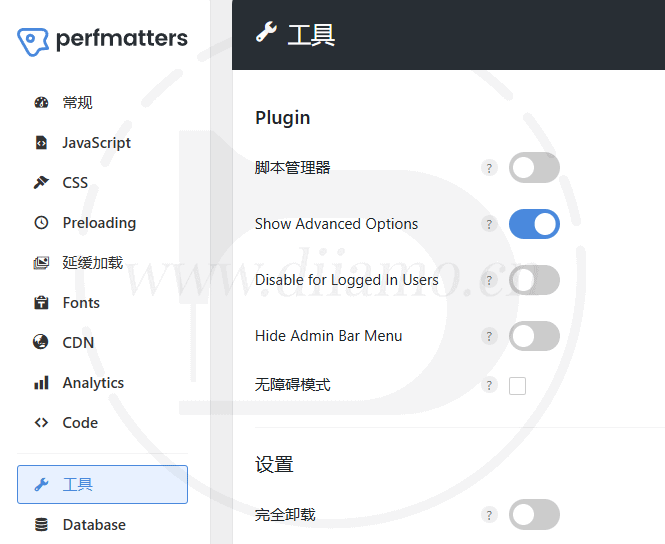This screenshot has height=544, width=665.
Task: Open the Fonts icon in sidebar
Action: coord(41,303)
